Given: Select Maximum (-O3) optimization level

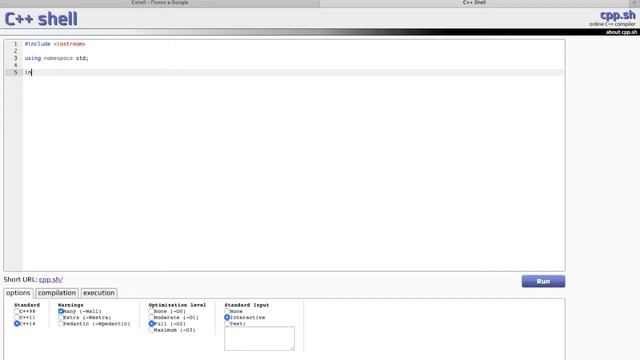Looking at the screenshot, I should (151, 330).
